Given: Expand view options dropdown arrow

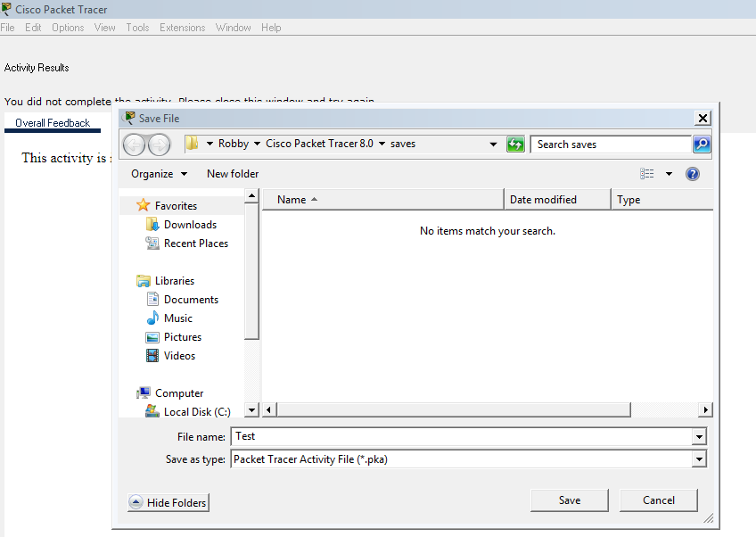Looking at the screenshot, I should [x=669, y=174].
